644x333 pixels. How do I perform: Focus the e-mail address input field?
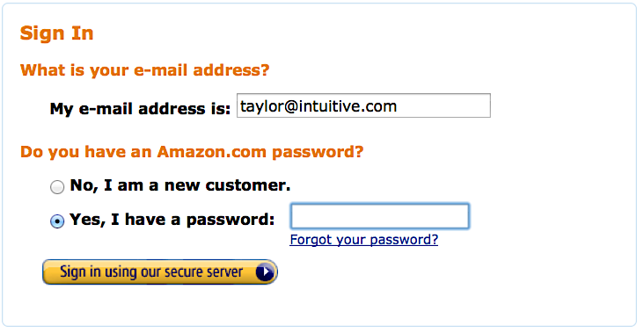click(x=363, y=105)
